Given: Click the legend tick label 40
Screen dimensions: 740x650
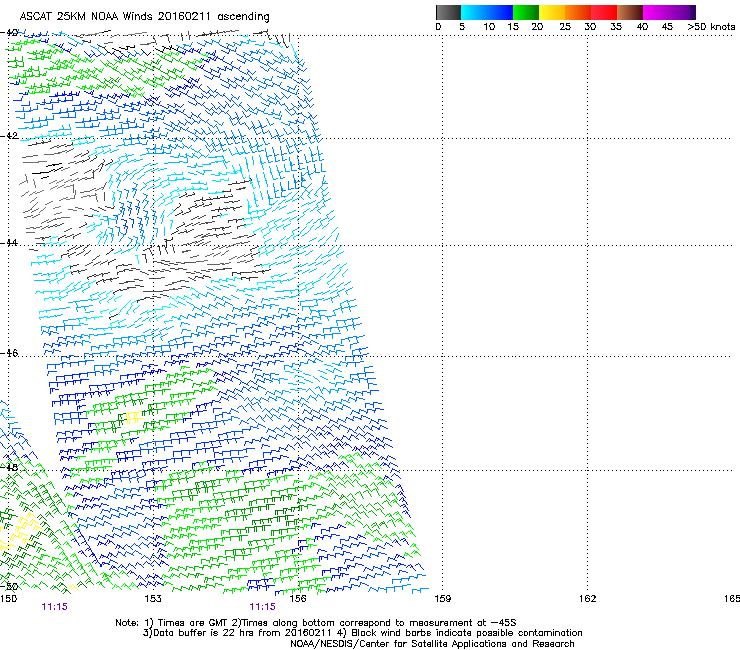Looking at the screenshot, I should click(x=642, y=27).
